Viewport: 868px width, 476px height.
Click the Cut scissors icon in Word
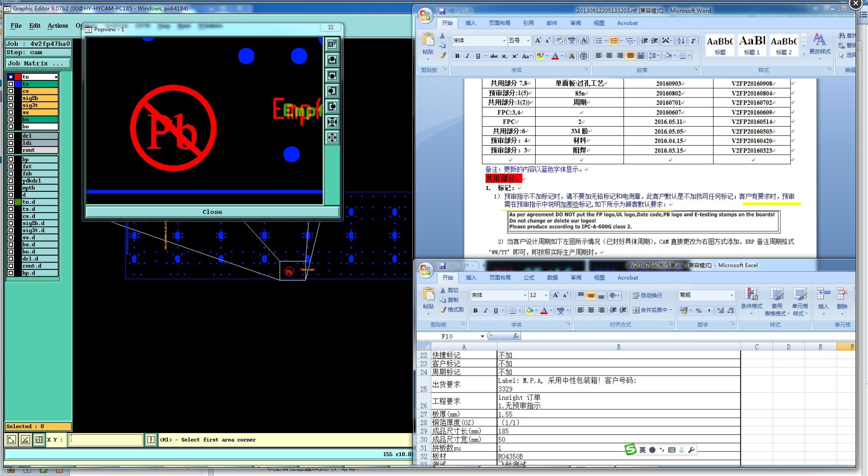[x=442, y=36]
